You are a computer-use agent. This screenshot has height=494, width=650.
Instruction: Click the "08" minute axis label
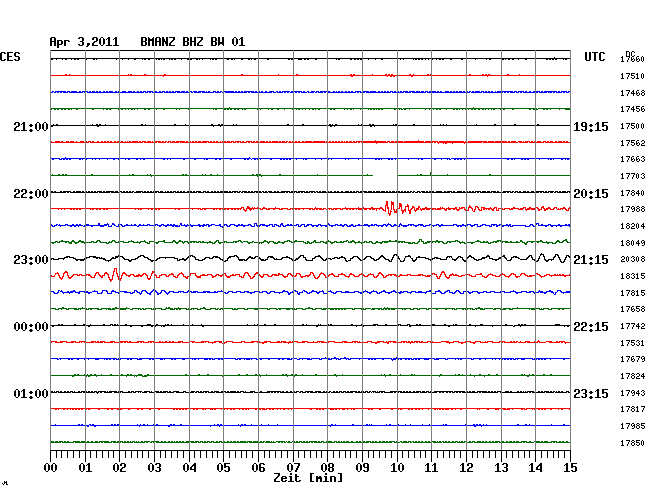coord(327,468)
